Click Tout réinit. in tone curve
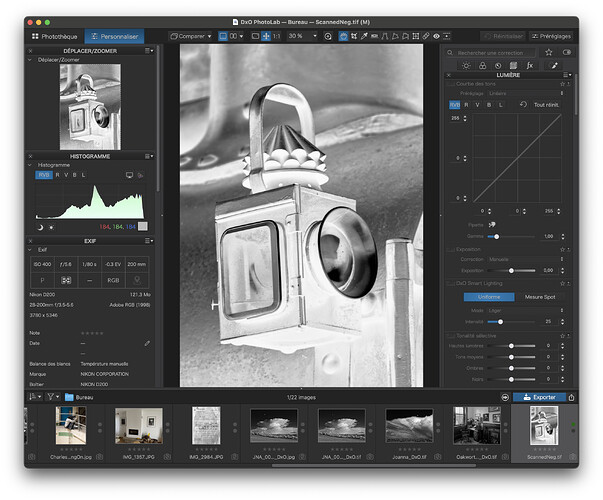Image resolution: width=603 pixels, height=500 pixels. pos(546,105)
